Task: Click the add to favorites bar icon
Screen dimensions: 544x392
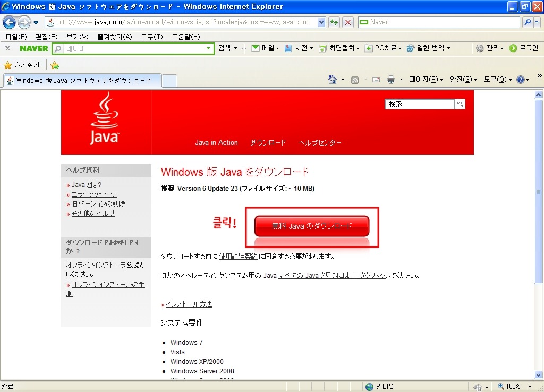Action: [55, 65]
